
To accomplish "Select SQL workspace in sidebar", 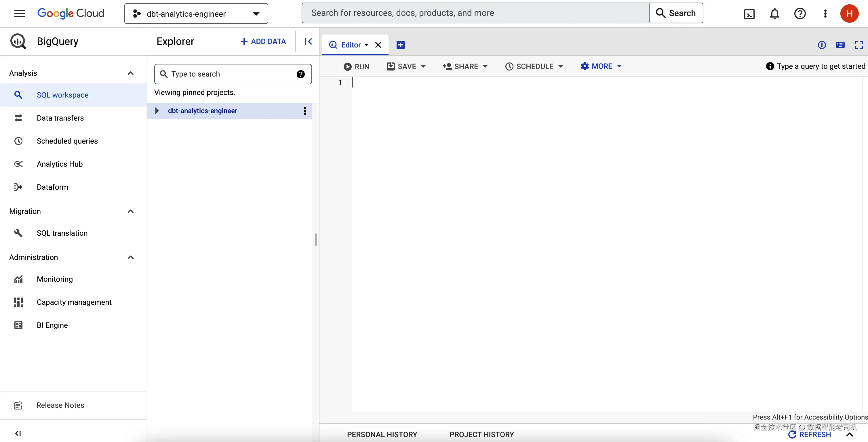I will click(x=73, y=95).
